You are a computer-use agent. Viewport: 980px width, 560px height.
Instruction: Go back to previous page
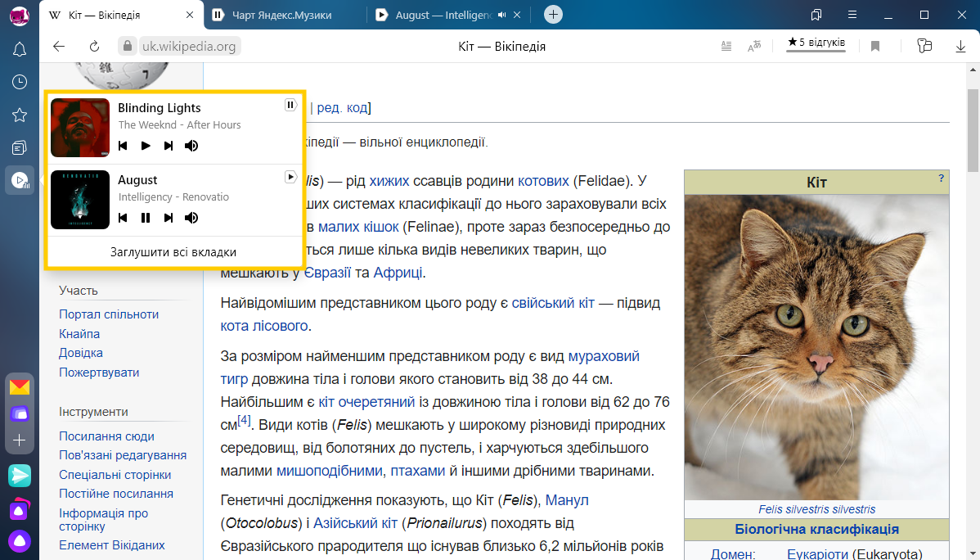coord(59,47)
